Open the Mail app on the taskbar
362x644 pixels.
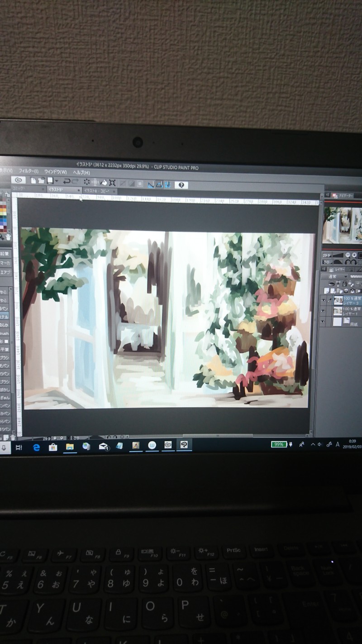coord(104,447)
